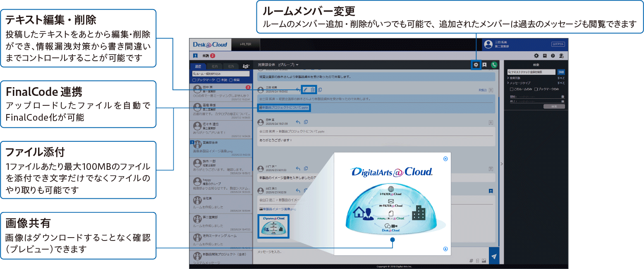
Task: Collapse the search panel with side arrow
Action: click(x=502, y=164)
